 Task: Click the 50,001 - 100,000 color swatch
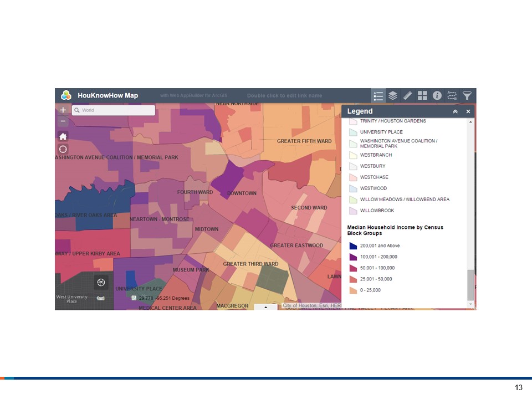tap(353, 268)
